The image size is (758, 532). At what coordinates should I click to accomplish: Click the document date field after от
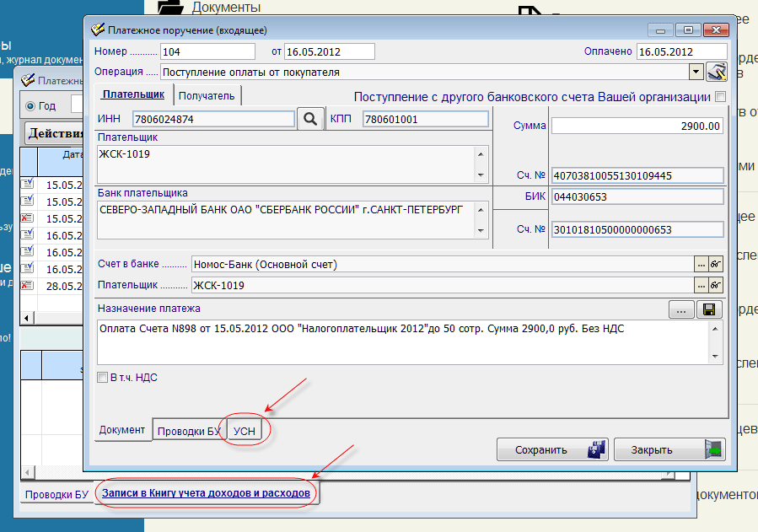point(329,51)
